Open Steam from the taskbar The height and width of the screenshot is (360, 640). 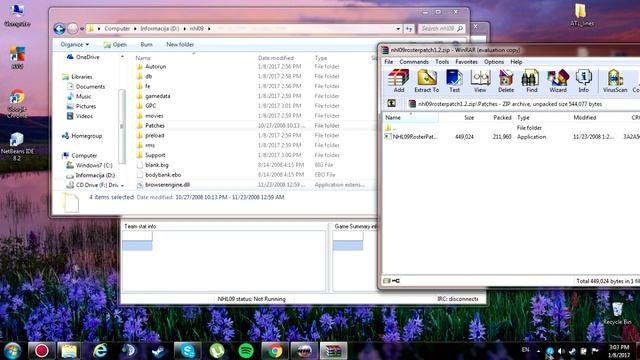(x=158, y=351)
